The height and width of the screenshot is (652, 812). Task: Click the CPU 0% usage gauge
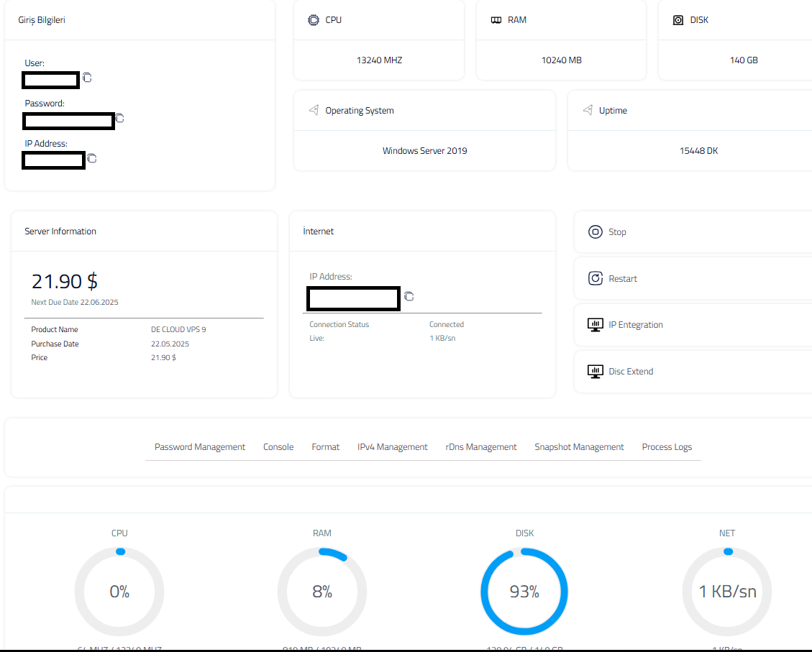[119, 592]
